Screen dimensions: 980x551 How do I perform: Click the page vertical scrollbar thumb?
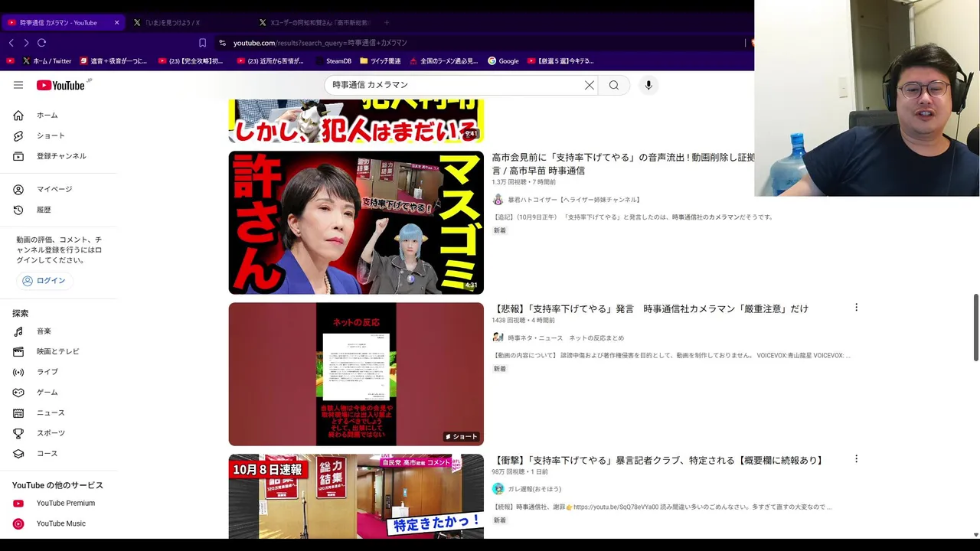coord(975,327)
